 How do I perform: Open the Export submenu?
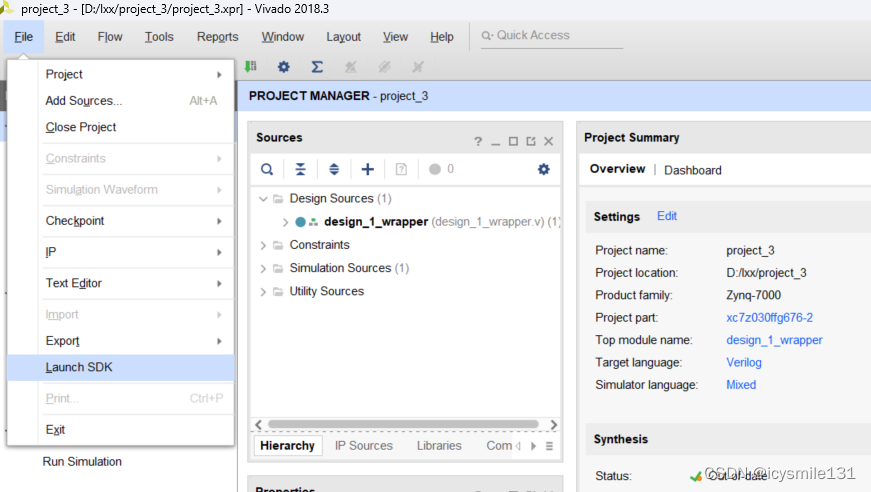click(x=121, y=341)
